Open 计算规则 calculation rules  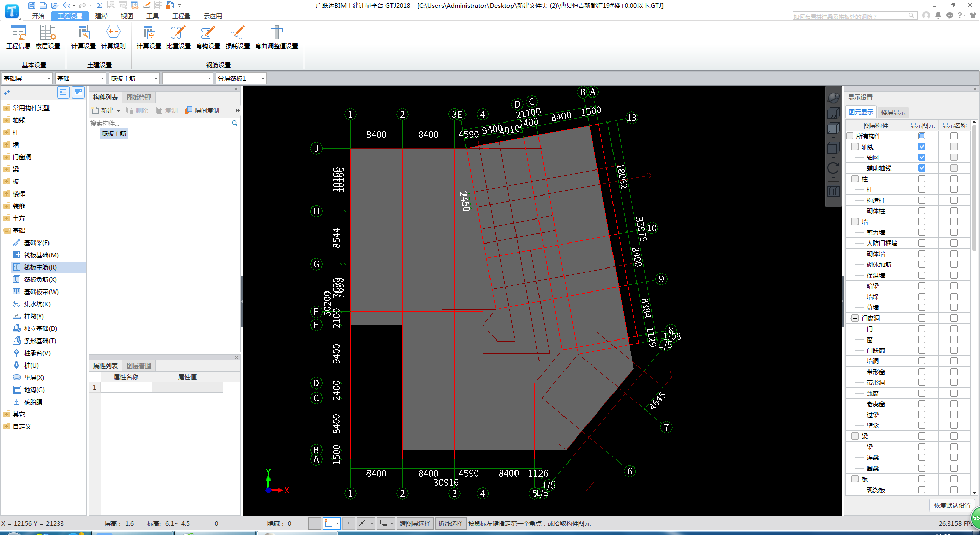pyautogui.click(x=113, y=37)
